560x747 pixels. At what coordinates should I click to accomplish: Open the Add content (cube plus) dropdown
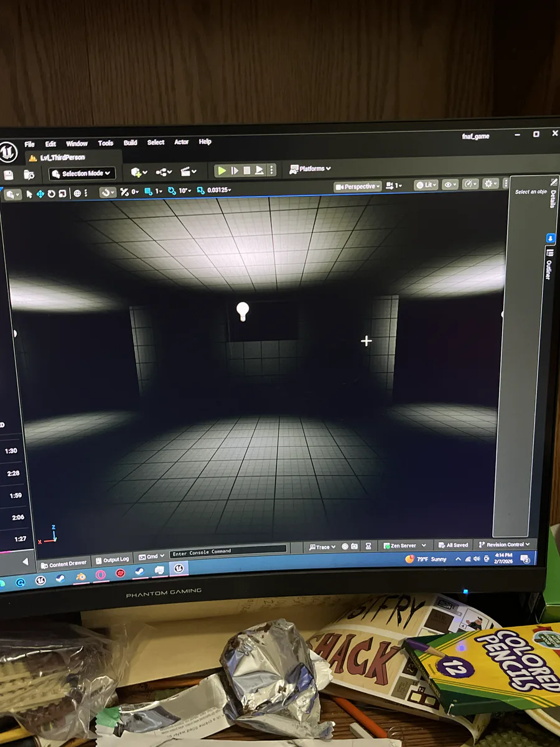139,172
